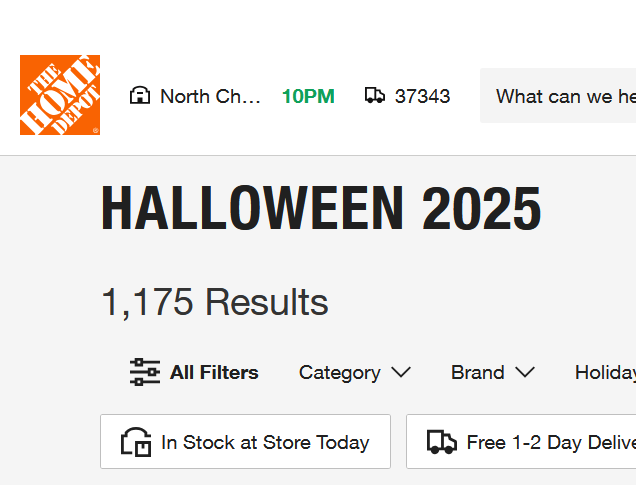Open the Category filter menu
Screen dimensions: 636x485
pyautogui.click(x=340, y=372)
